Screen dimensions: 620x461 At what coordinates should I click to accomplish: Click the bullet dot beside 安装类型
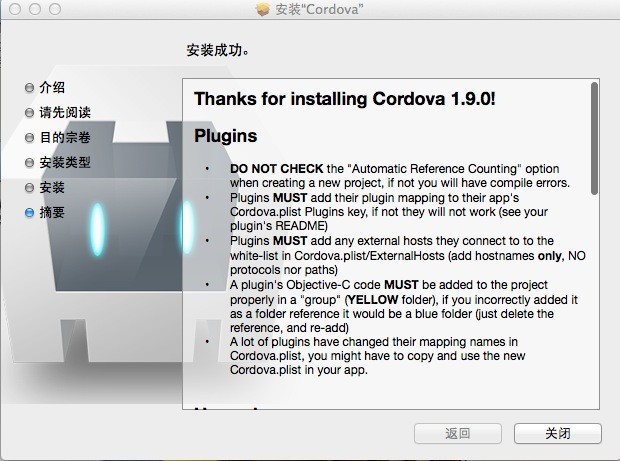29,162
